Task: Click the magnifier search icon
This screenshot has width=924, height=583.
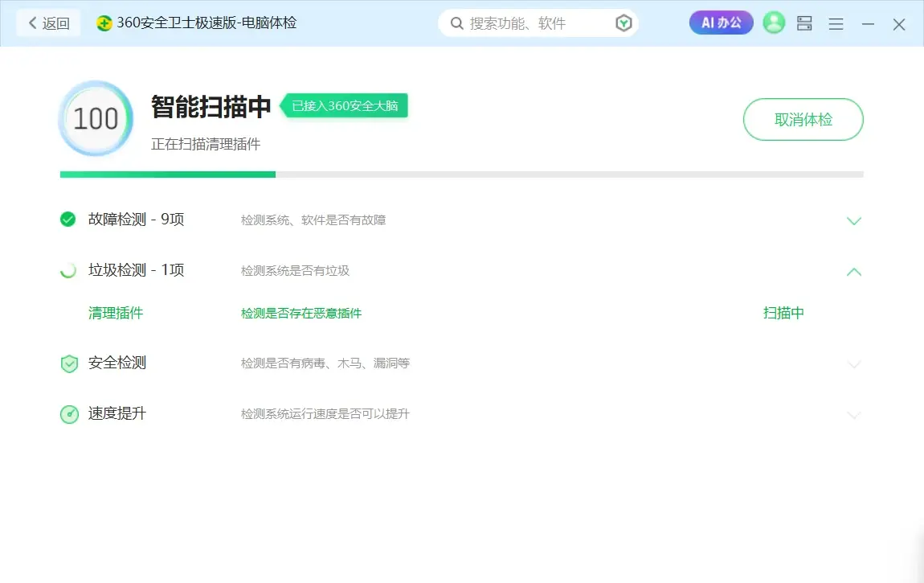Action: click(x=456, y=23)
